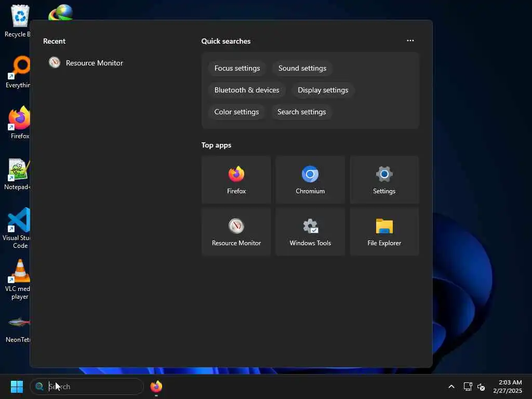This screenshot has height=399, width=532.
Task: Click the muted volume tray icon
Action: (x=481, y=387)
